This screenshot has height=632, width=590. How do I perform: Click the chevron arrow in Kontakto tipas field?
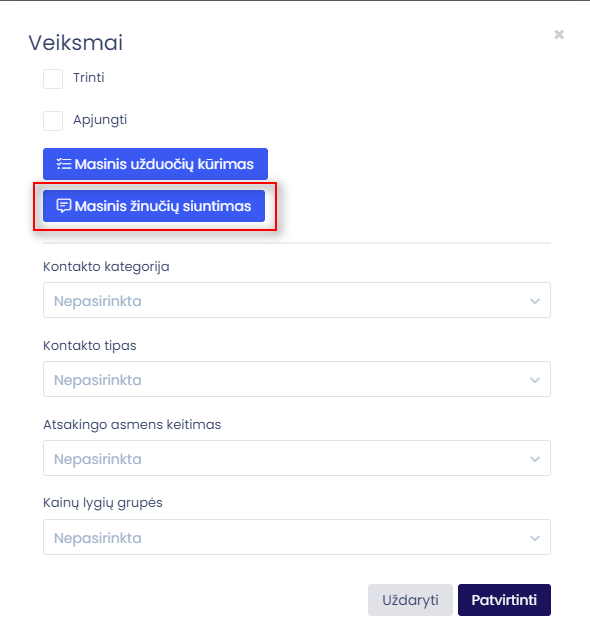(x=535, y=380)
